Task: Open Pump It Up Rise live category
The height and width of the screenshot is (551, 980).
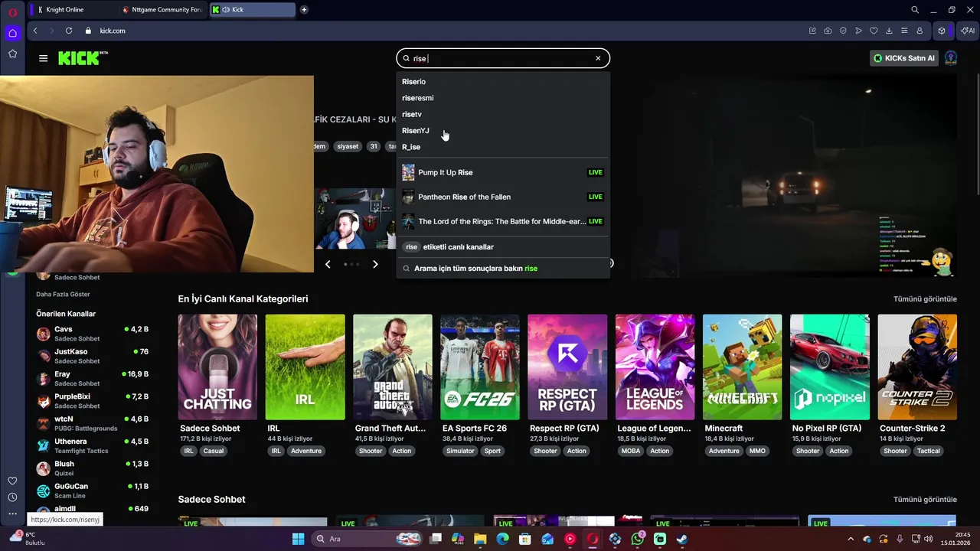Action: [x=502, y=172]
